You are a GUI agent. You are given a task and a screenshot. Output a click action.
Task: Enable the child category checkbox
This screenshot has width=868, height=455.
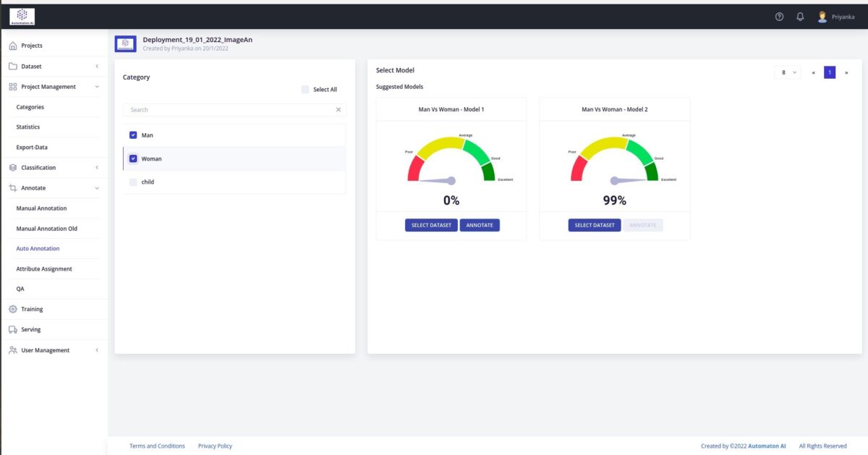click(x=133, y=182)
